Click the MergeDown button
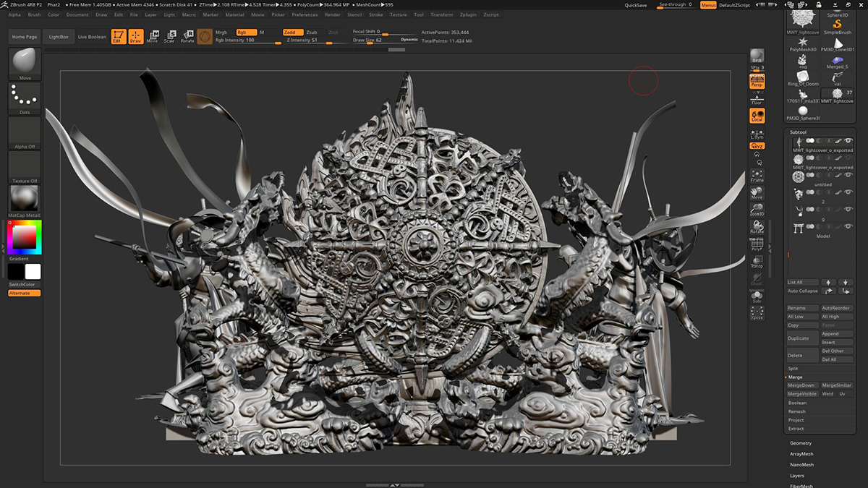Image resolution: width=868 pixels, height=488 pixels. (x=801, y=385)
